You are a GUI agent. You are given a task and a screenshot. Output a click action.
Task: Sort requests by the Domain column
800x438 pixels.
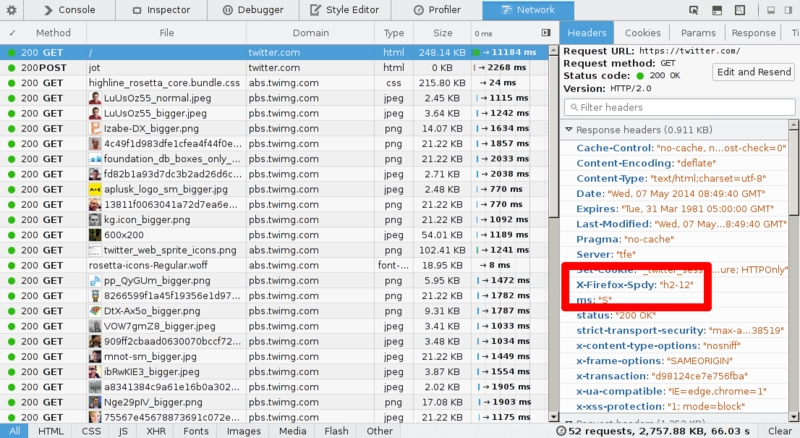[310, 33]
